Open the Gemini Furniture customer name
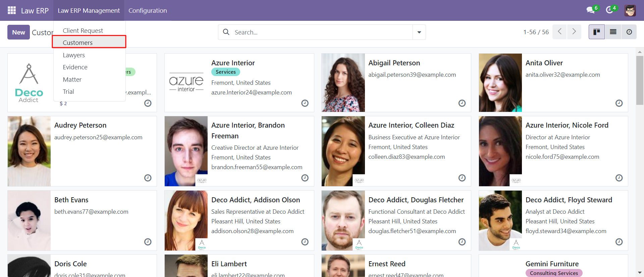Screen dimensions: 644x277 (552, 264)
